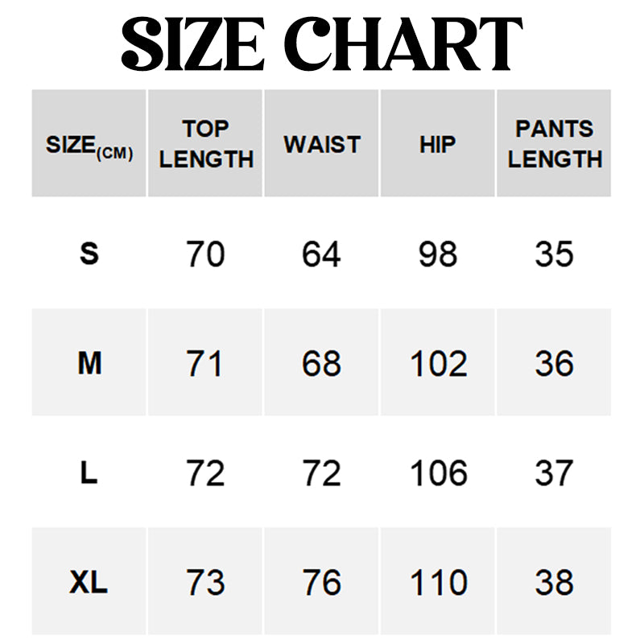Select the S size row label
This screenshot has width=644, height=644.
point(89,254)
